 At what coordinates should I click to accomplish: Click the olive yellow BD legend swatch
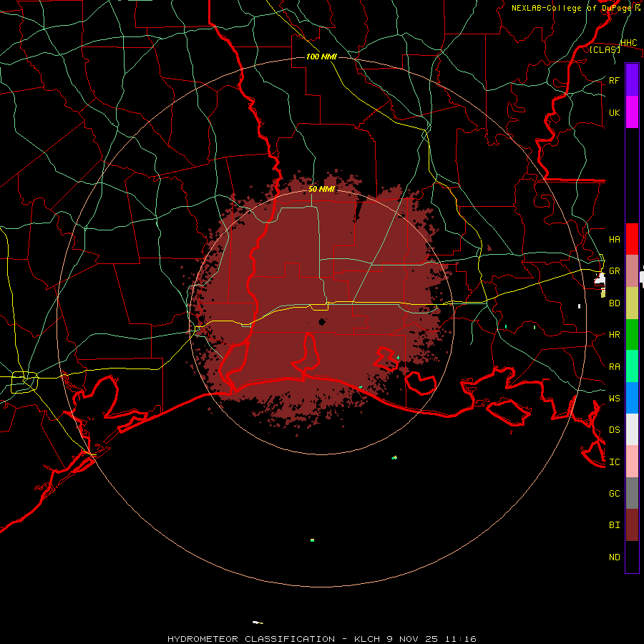(632, 303)
